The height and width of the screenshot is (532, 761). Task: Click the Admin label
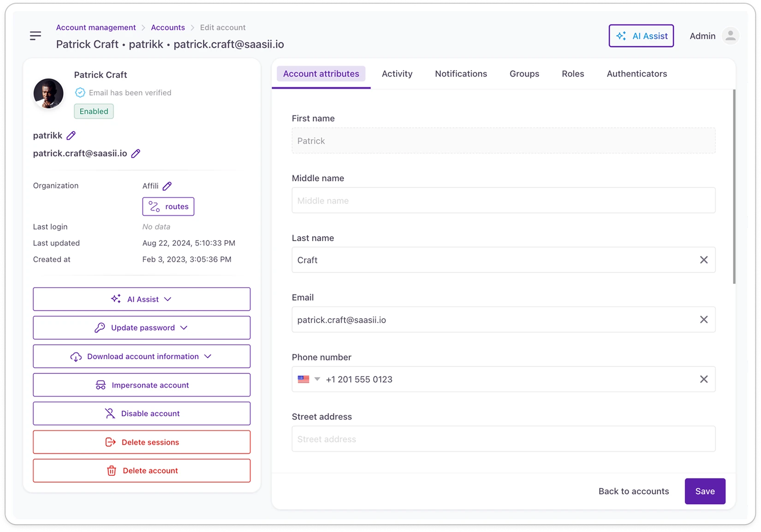click(702, 36)
